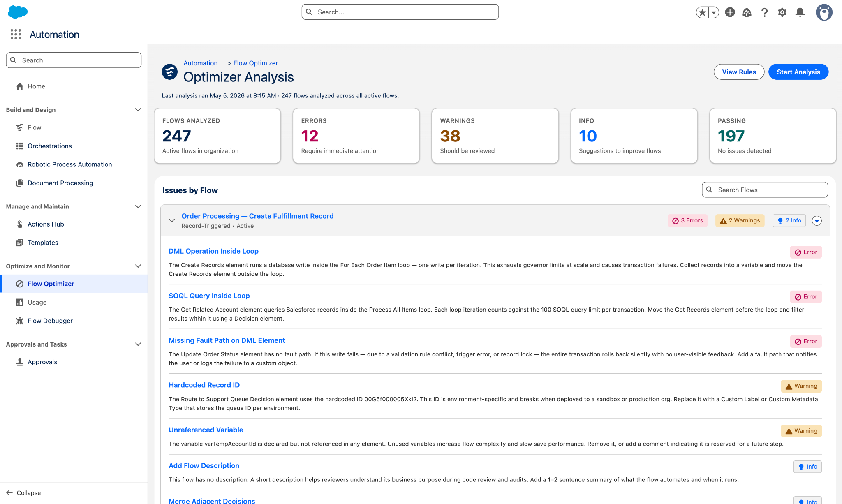Click the Home house icon
Screen dimensions: 842x504
click(x=20, y=86)
